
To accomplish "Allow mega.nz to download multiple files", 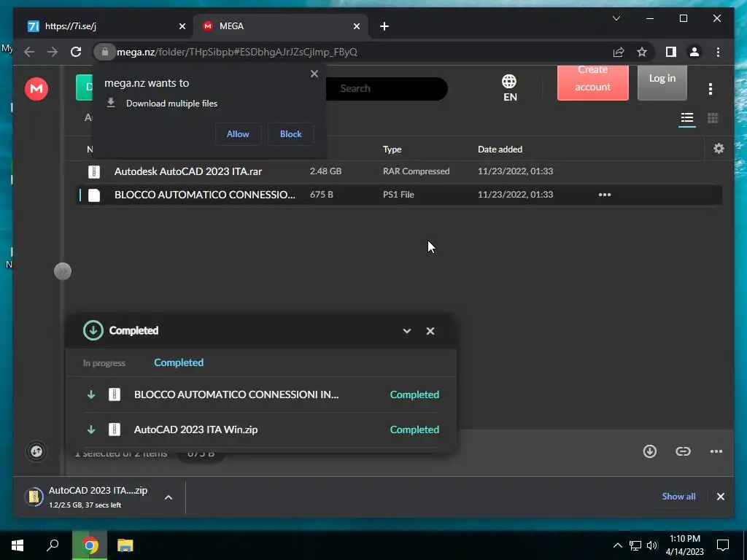I will pos(238,134).
